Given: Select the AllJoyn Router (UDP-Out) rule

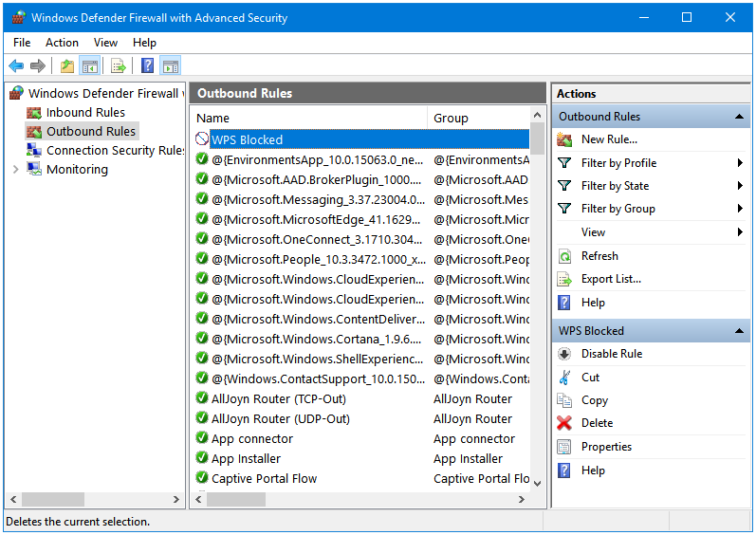Looking at the screenshot, I should pyautogui.click(x=361, y=419).
